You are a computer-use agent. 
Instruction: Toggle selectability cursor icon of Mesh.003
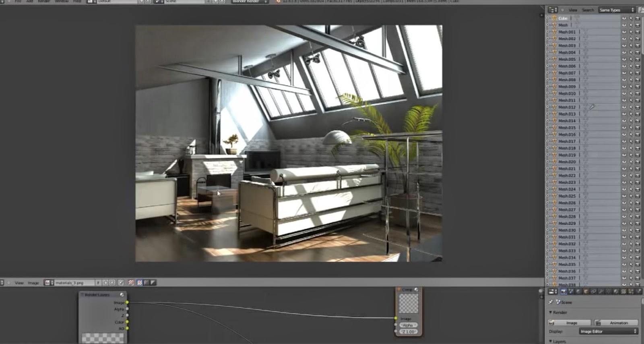click(631, 46)
